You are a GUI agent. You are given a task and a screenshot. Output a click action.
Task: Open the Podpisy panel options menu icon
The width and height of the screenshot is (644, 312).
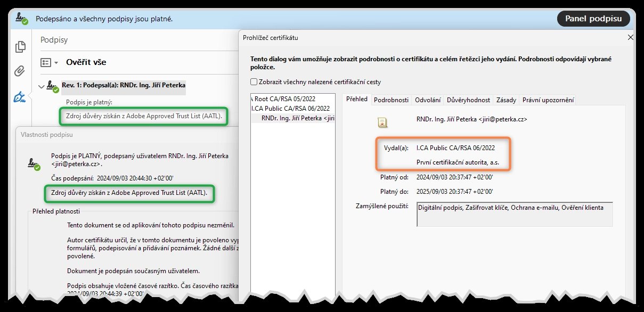[49, 62]
